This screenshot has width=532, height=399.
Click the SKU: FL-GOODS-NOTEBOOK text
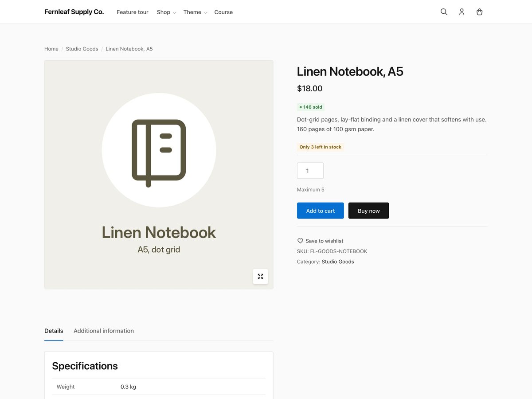point(332,251)
